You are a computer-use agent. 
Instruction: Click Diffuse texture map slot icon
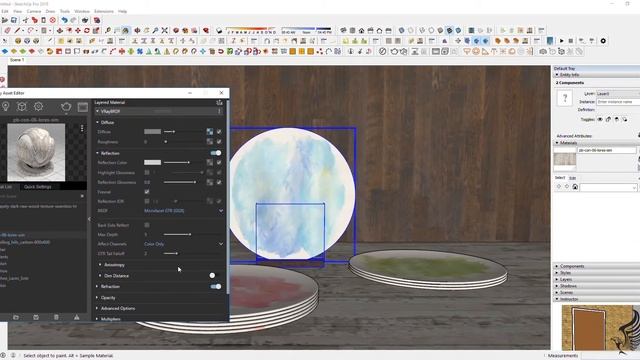[x=210, y=131]
